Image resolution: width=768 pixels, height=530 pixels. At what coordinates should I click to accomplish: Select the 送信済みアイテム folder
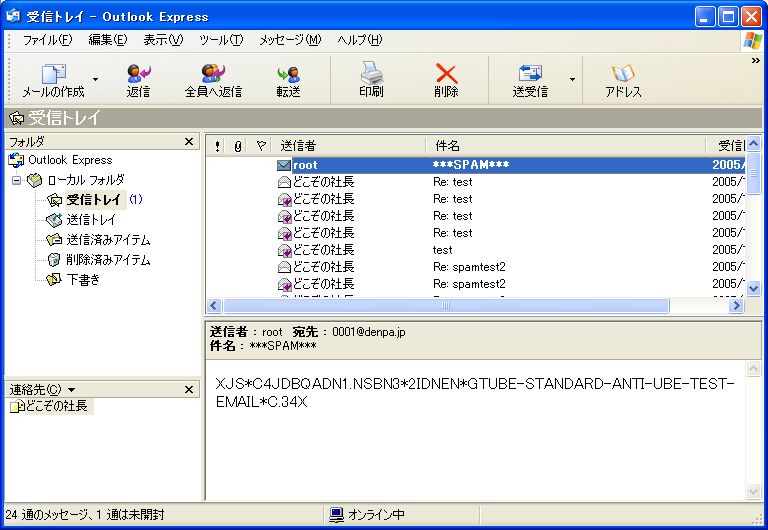(108, 240)
